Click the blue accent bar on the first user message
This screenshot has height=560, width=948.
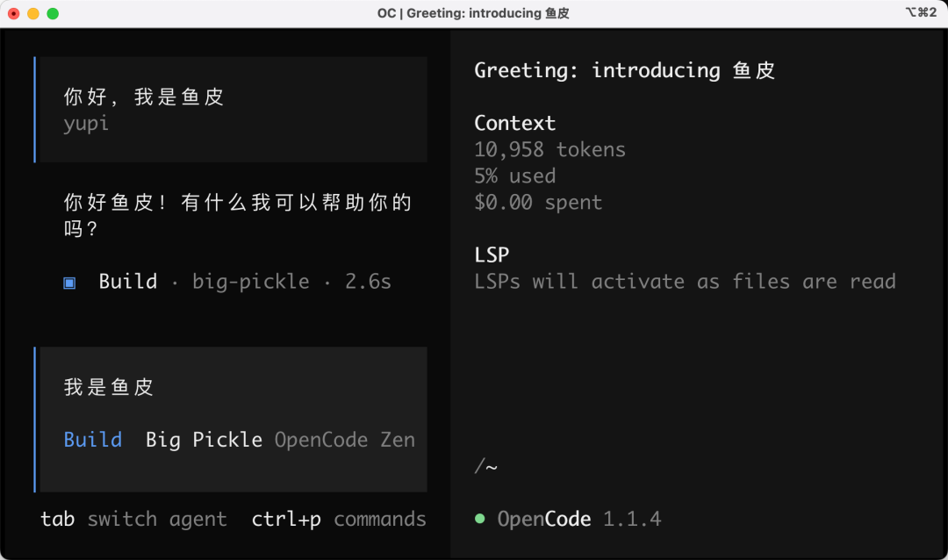(x=36, y=109)
